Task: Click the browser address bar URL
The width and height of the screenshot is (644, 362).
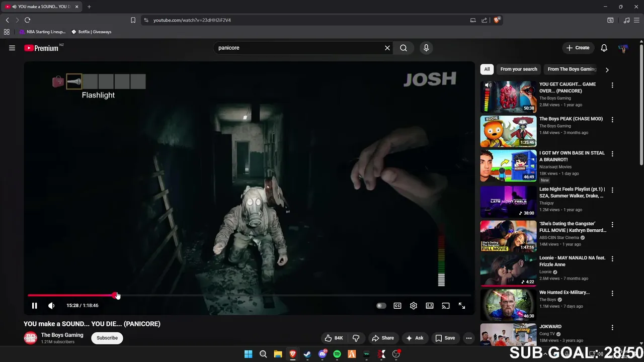Action: click(192, 20)
